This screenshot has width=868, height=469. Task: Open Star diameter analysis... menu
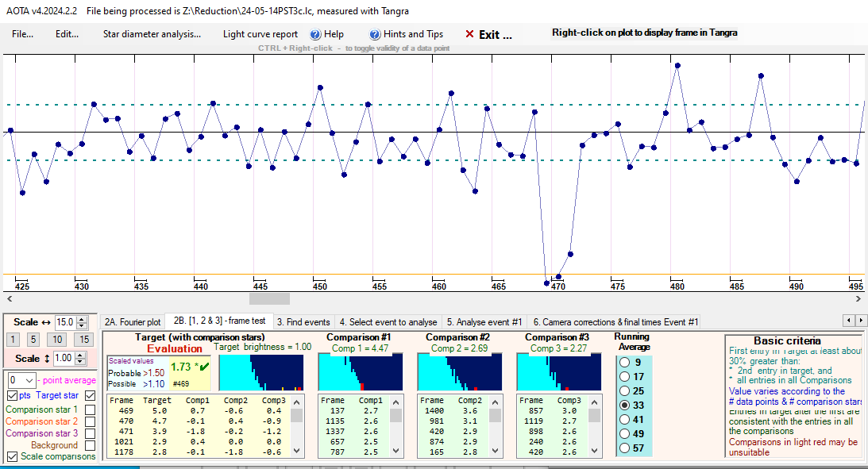152,34
